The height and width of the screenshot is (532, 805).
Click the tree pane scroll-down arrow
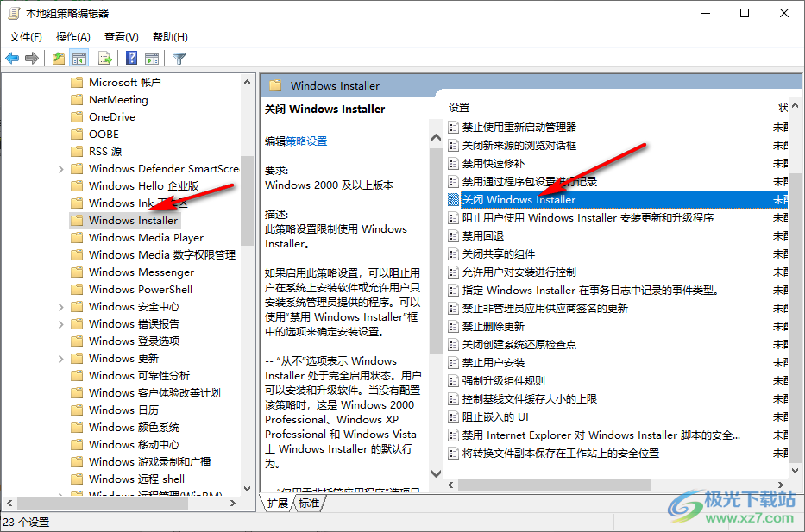pos(247,489)
